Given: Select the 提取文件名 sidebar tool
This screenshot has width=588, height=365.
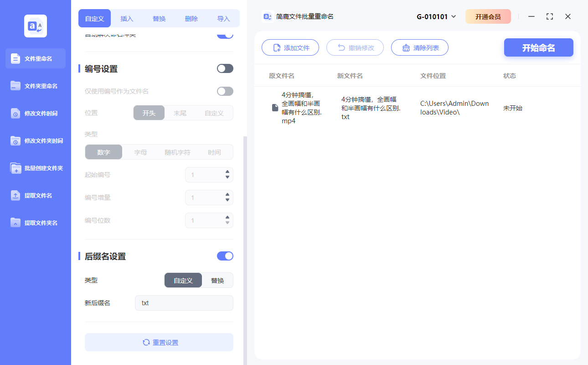Looking at the screenshot, I should [x=35, y=195].
